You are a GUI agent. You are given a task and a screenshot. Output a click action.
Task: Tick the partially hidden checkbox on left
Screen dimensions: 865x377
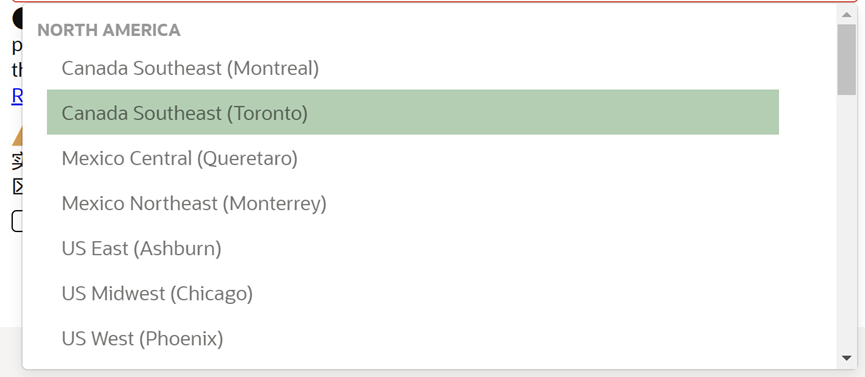[x=17, y=221]
